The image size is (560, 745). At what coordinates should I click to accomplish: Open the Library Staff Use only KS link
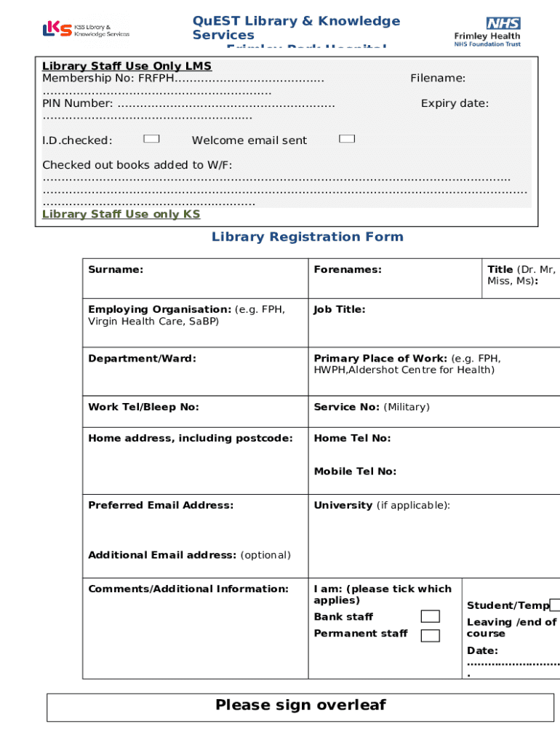click(121, 214)
